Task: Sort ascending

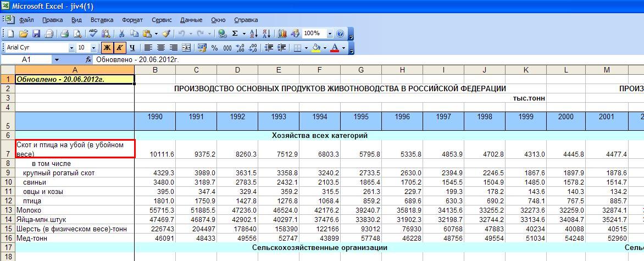Action: click(253, 34)
